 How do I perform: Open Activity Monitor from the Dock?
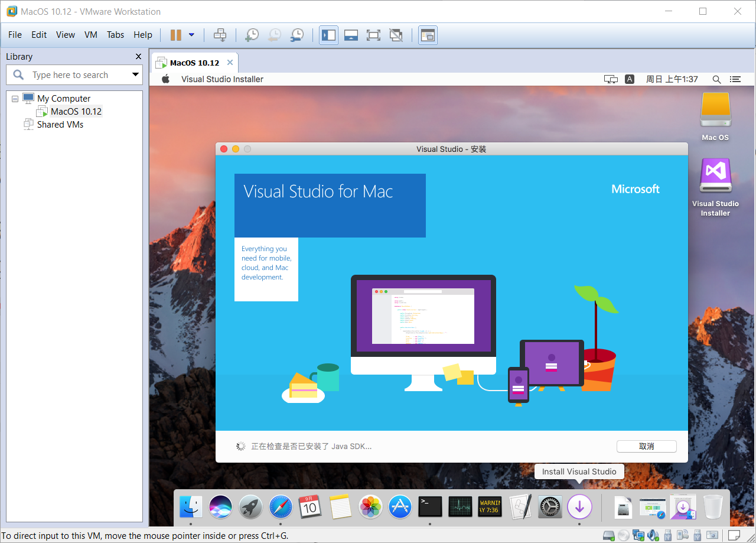(460, 506)
